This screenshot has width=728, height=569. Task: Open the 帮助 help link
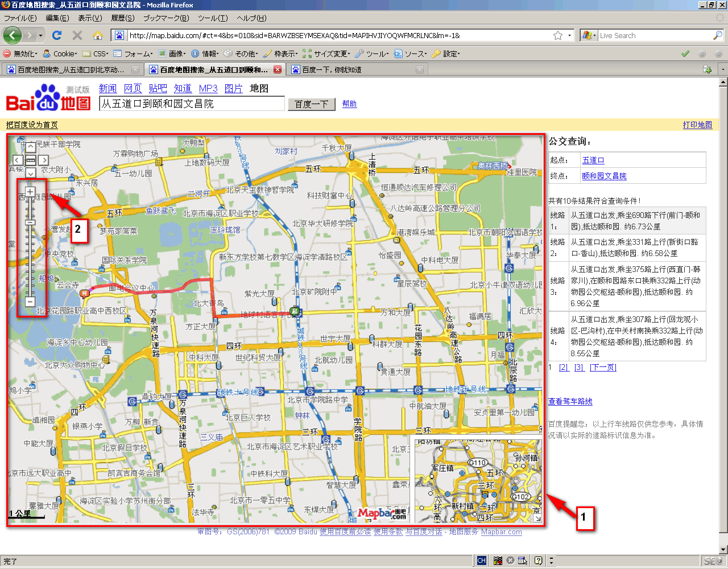tap(350, 104)
